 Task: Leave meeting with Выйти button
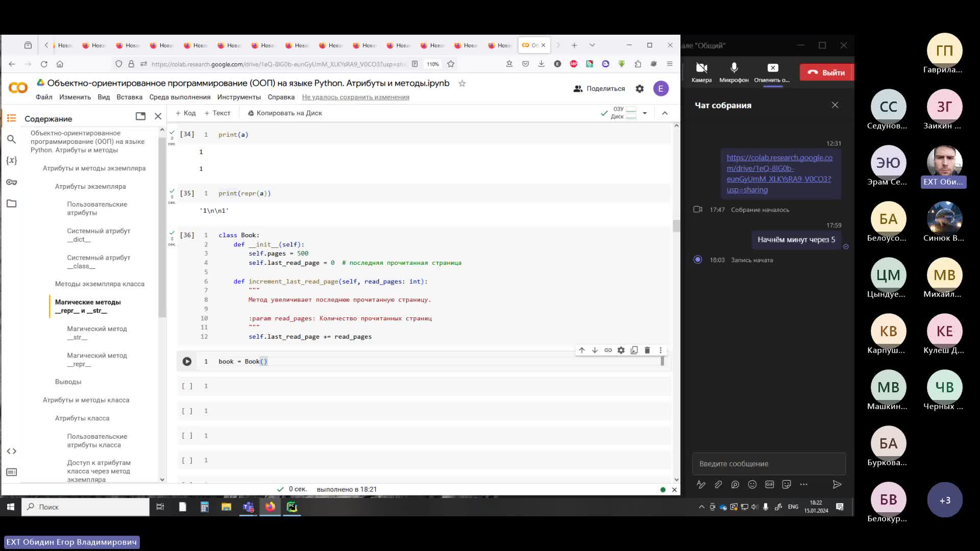[x=826, y=72]
